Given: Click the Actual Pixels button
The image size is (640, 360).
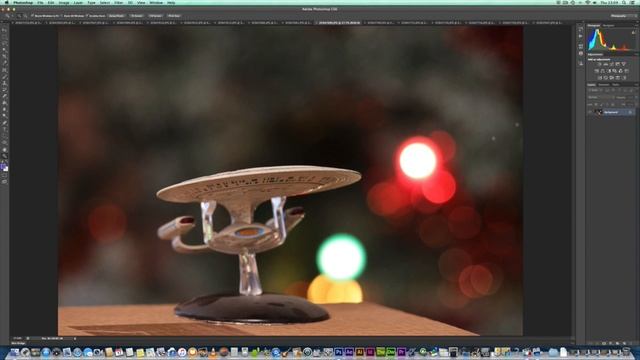Looking at the screenshot, I should coord(116,16).
